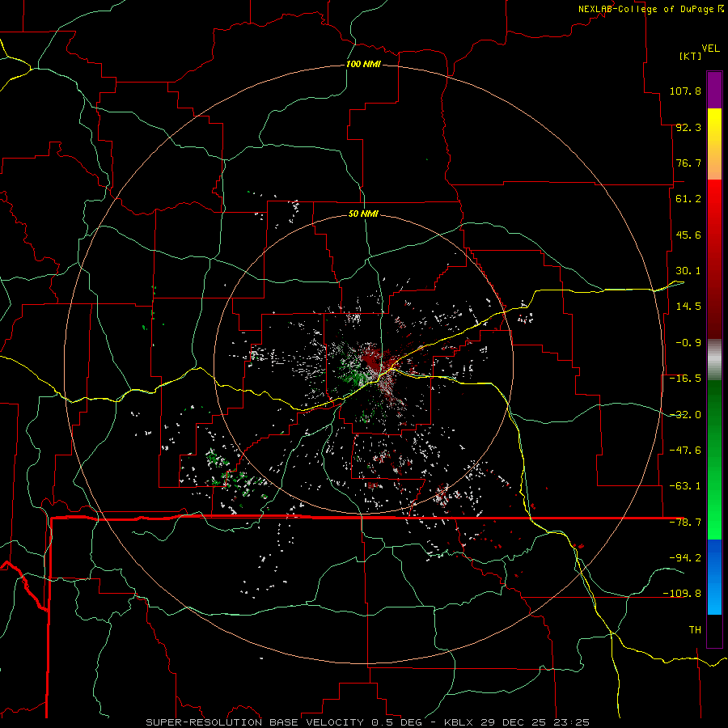
Task: Click the 45.6 velocity scale value
Action: pyautogui.click(x=688, y=235)
